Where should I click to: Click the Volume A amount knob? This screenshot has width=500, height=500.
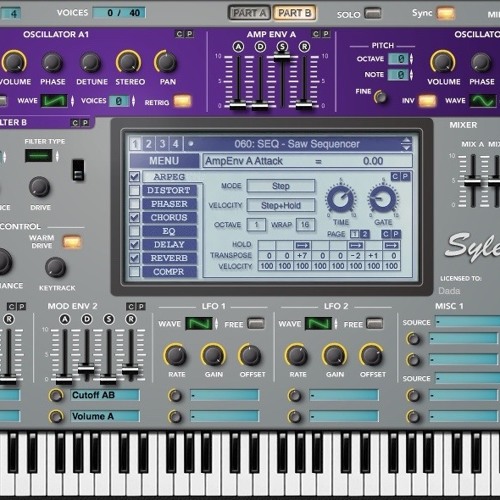pyautogui.click(x=56, y=417)
